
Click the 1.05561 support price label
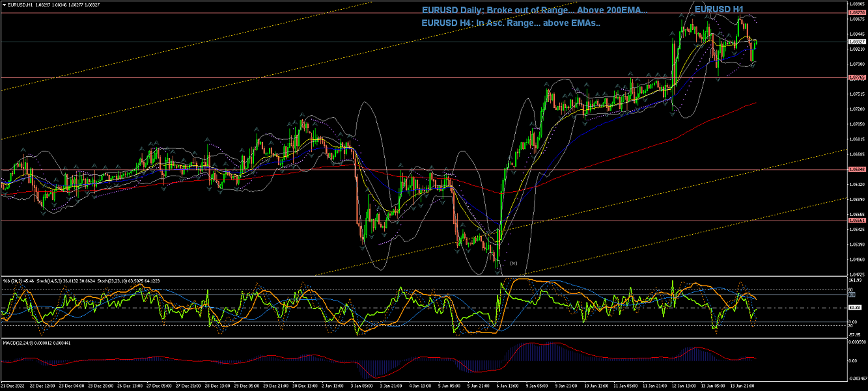(x=856, y=221)
